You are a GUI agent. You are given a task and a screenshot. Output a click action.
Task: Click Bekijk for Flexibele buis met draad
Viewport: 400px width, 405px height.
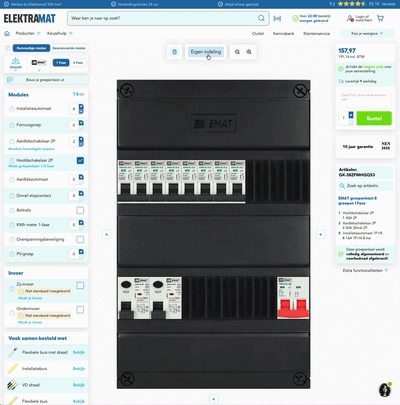[79, 352]
